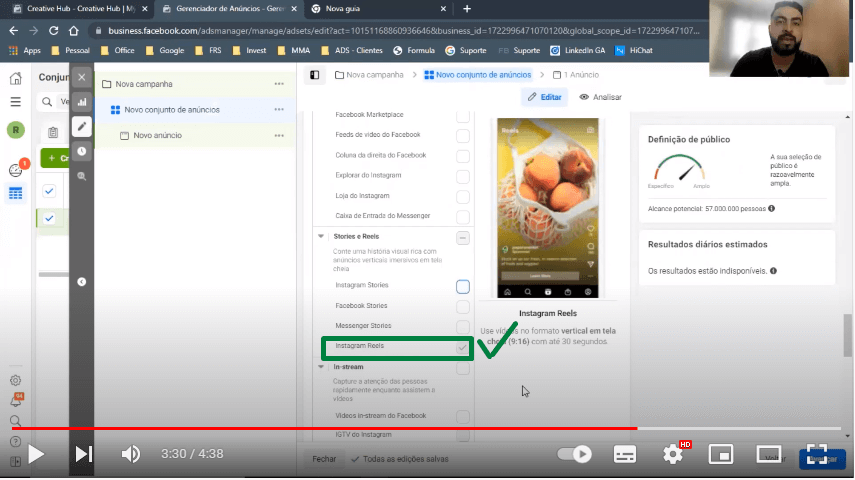Go back in browser
This screenshot has height=480, width=855.
pyautogui.click(x=14, y=31)
